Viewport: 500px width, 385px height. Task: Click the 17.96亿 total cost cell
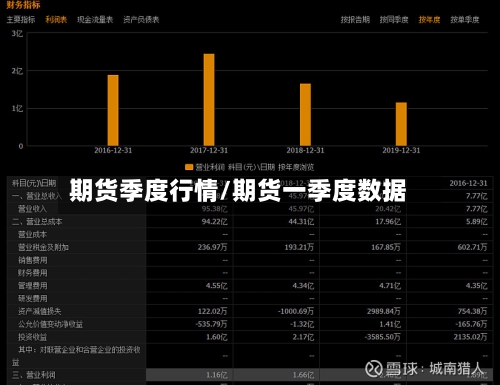388,222
